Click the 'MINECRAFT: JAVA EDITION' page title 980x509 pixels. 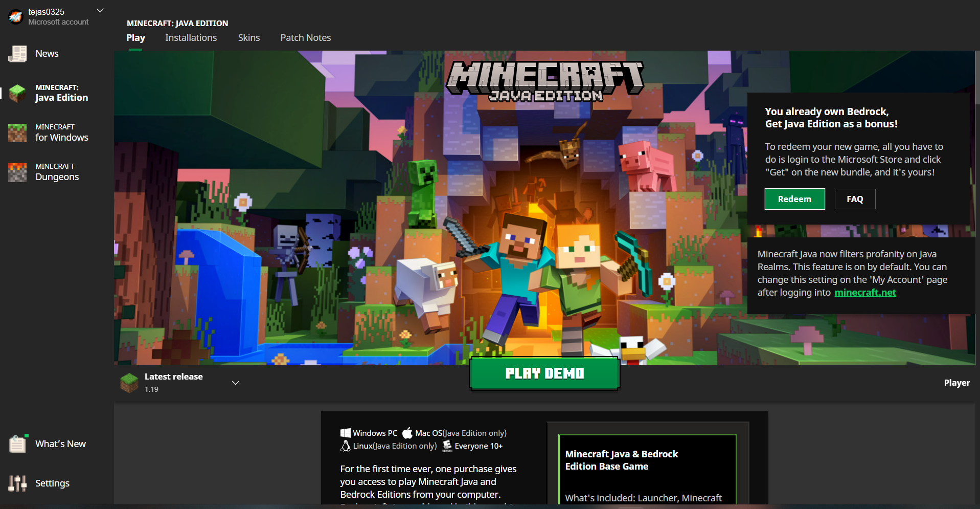177,24
